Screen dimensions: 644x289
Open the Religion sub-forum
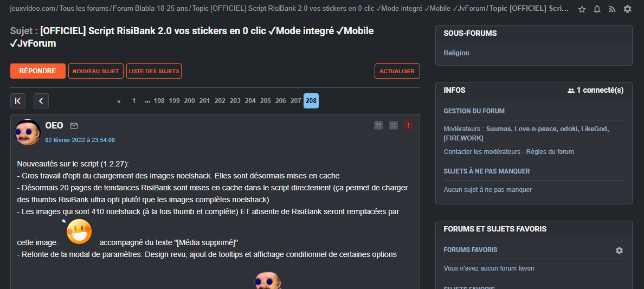(456, 53)
